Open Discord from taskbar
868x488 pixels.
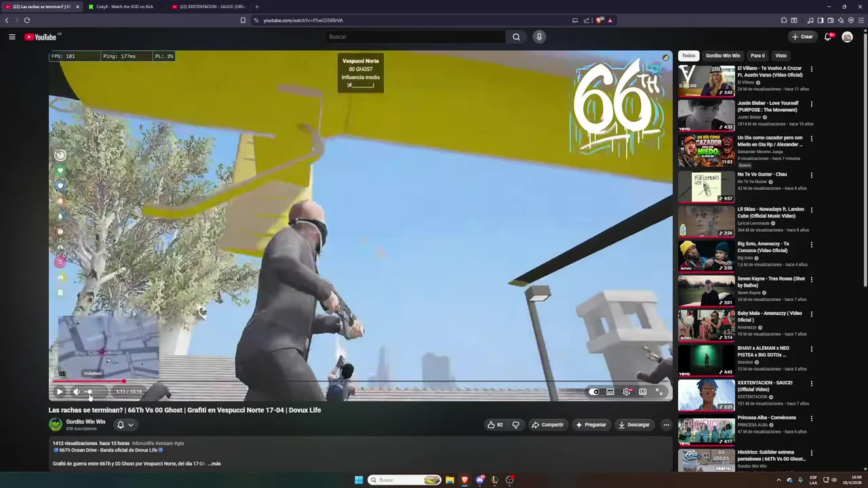click(x=480, y=480)
